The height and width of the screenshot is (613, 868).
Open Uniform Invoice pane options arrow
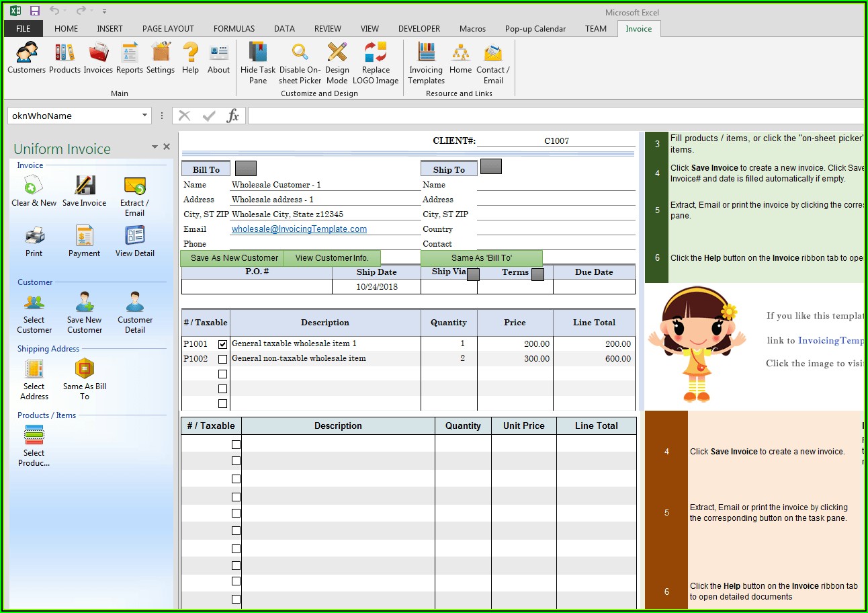coord(155,147)
